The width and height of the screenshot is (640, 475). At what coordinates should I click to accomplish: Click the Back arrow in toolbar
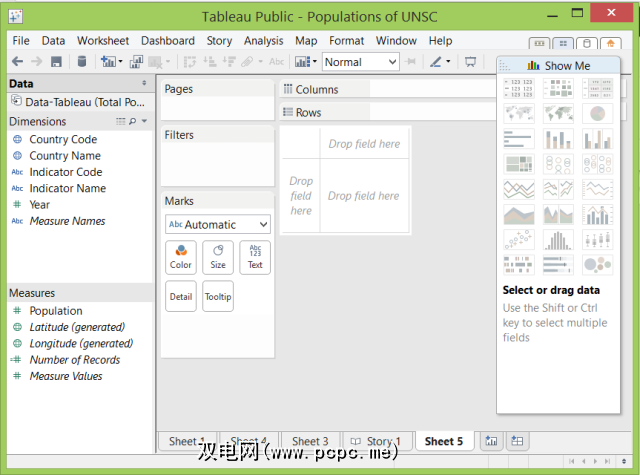(x=17, y=62)
